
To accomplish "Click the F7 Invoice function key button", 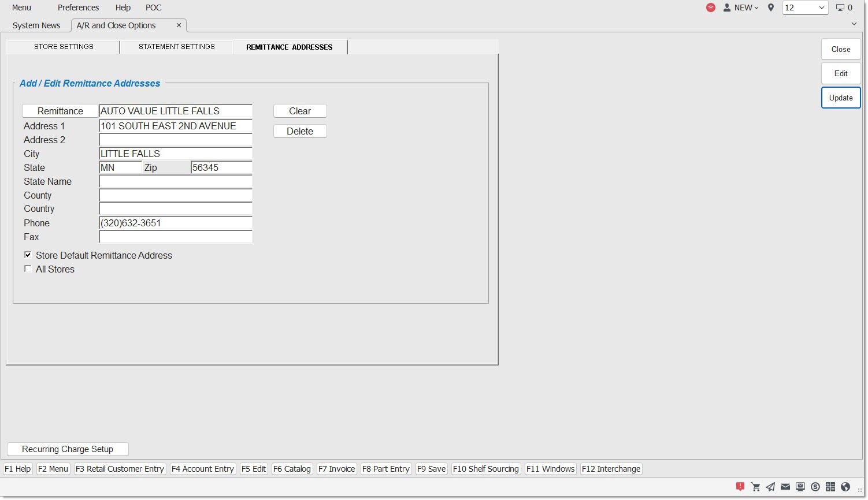I will (x=336, y=469).
